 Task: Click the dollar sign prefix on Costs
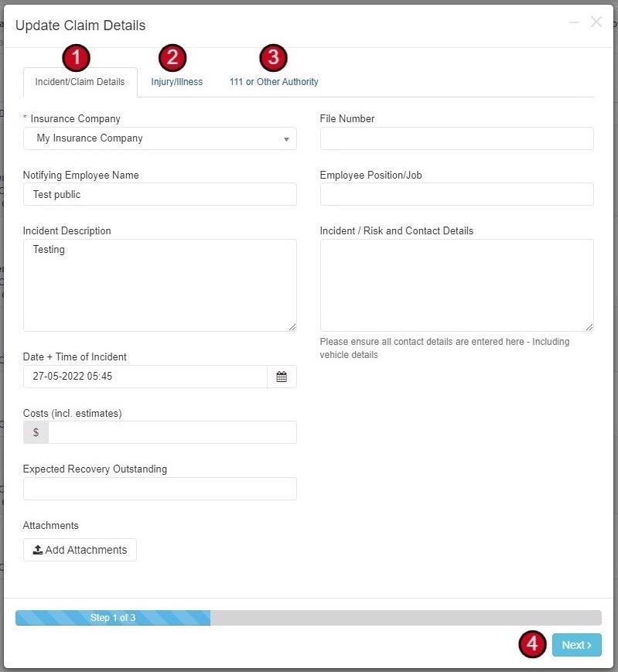[36, 432]
